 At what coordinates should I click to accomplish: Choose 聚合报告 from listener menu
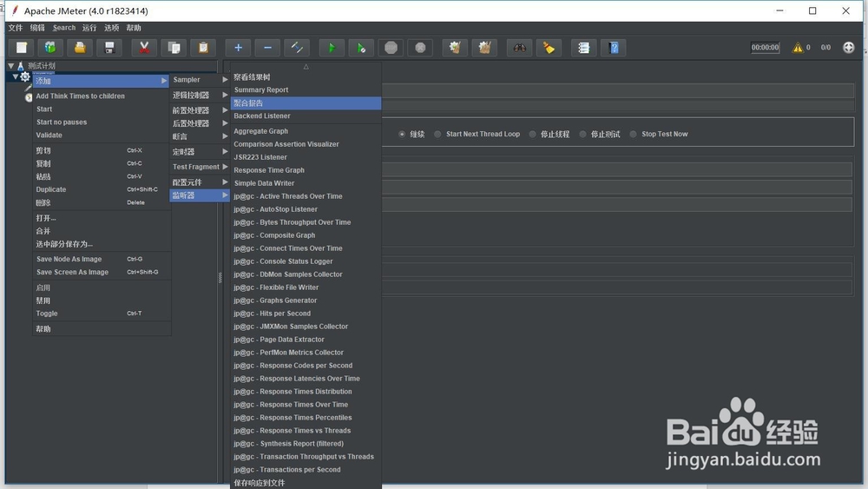click(306, 103)
